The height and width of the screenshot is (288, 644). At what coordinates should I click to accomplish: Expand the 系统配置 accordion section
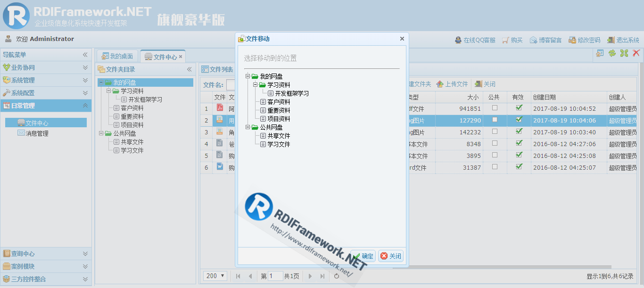[85, 93]
